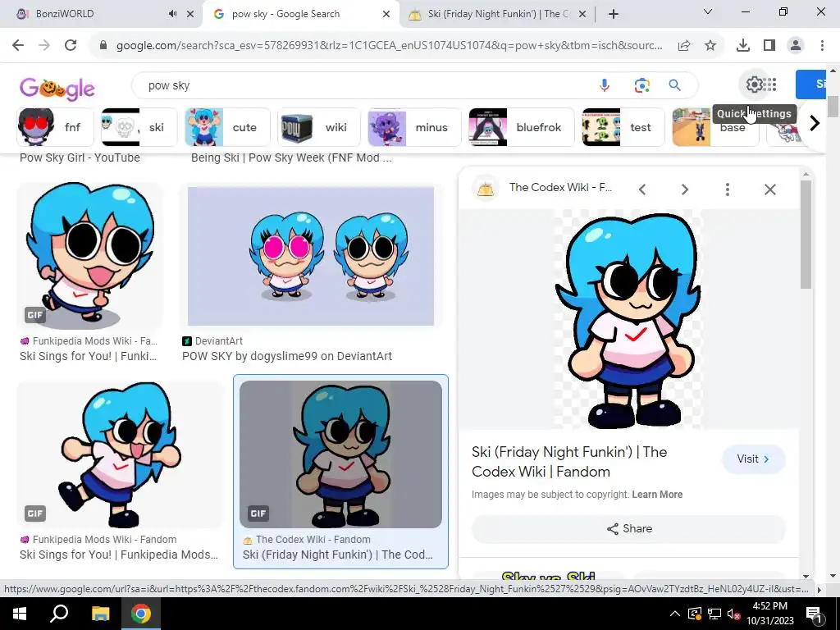The image size is (840, 630).
Task: Filter results by the cute chip
Action: 228,127
